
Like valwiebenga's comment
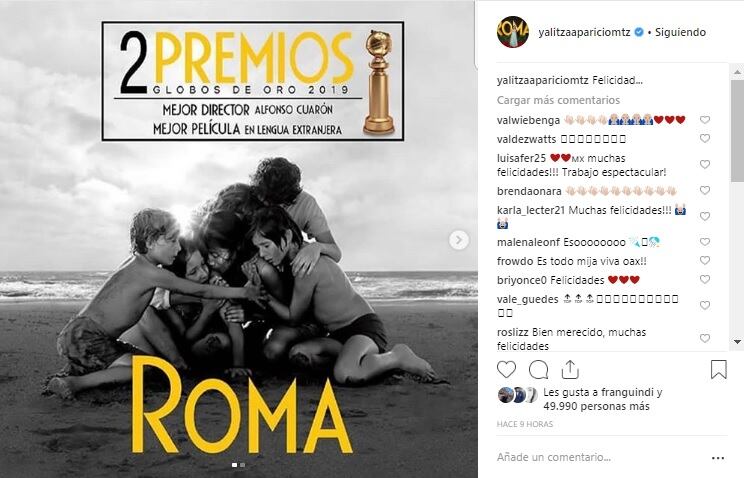[x=705, y=120]
